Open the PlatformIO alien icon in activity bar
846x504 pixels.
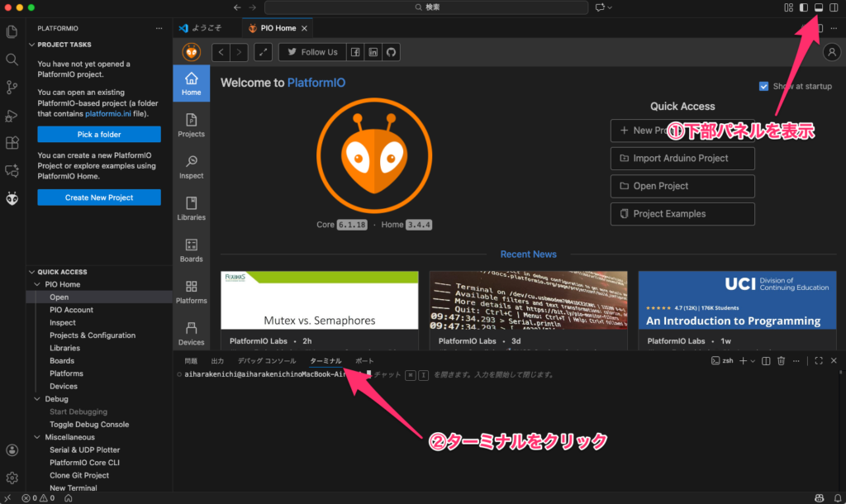[12, 198]
